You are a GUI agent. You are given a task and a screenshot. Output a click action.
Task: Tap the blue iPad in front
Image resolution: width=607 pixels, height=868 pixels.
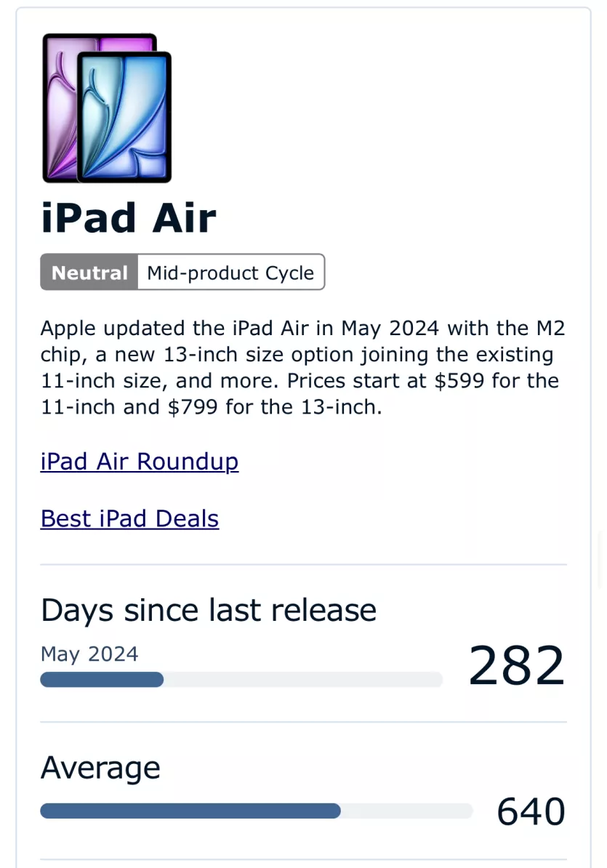pos(124,117)
